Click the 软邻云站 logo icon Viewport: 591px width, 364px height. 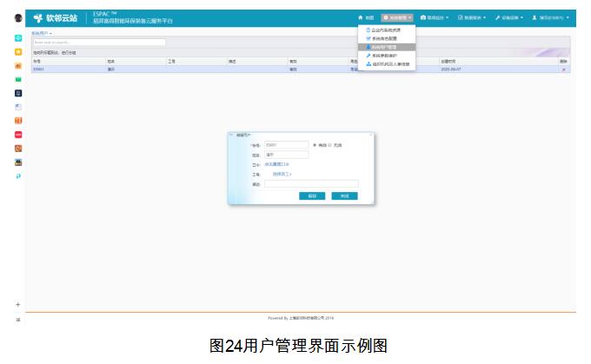[37, 17]
